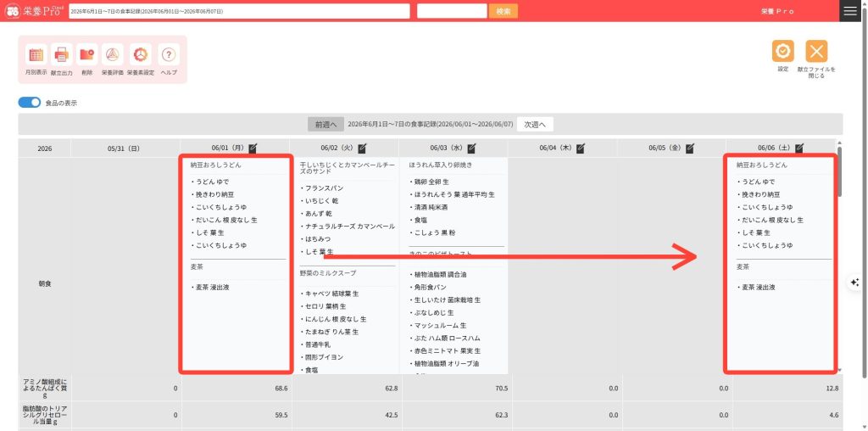868x431 pixels.
Task: Click the 栄養Pro logo
Action: click(34, 11)
